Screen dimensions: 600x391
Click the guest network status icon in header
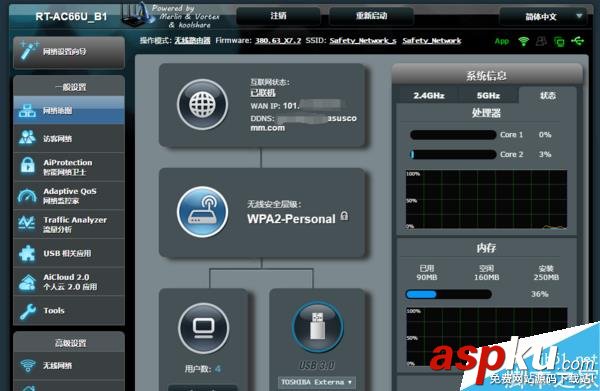pyautogui.click(x=541, y=41)
